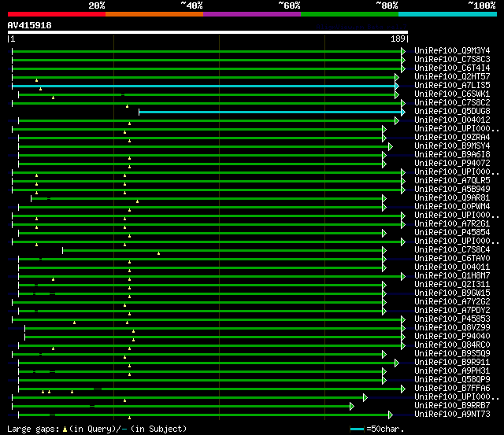Select the UniRef100_P94040 label

(452, 337)
